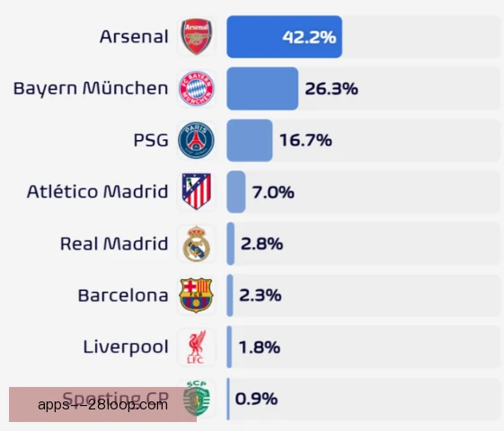Screen dimensions: 504x431
Task: Select the Liverpool LFC crest
Action: click(197, 347)
